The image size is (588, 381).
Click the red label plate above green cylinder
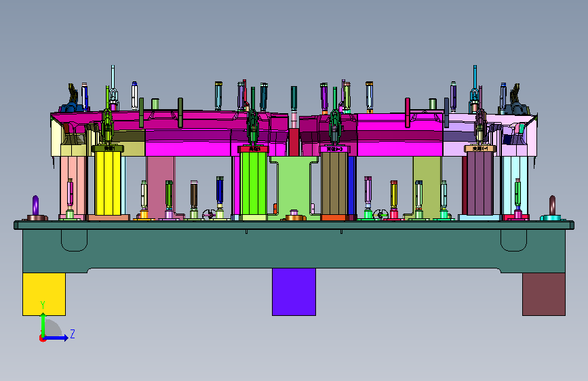[x=254, y=149]
